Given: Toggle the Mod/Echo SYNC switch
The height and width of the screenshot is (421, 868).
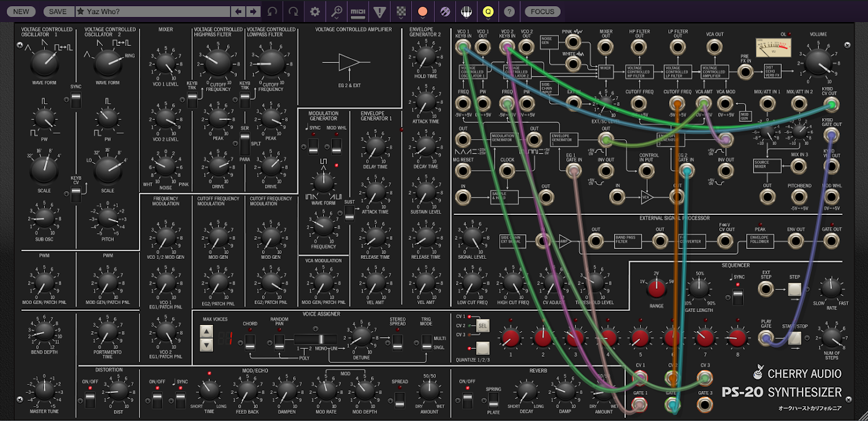Looking at the screenshot, I should coord(180,401).
